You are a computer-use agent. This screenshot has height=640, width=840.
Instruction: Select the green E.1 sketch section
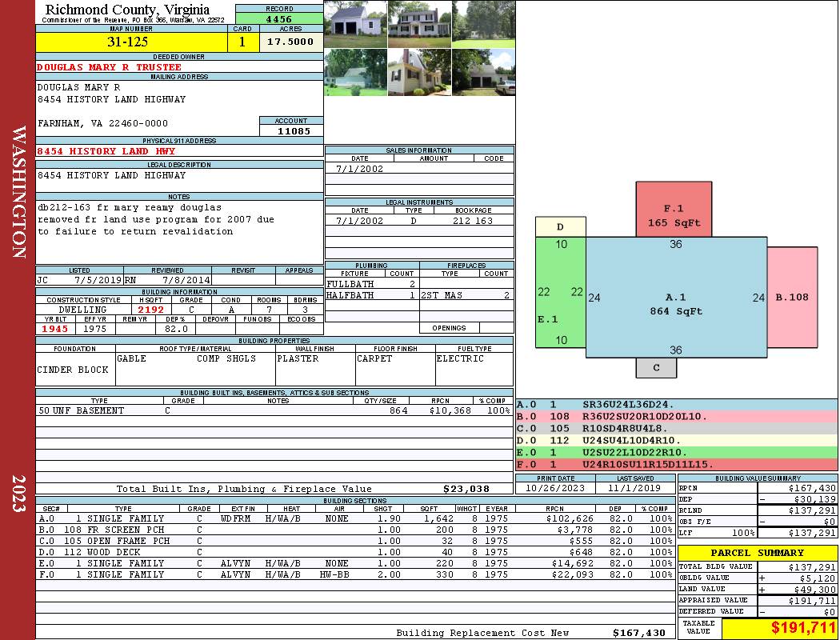[560, 293]
